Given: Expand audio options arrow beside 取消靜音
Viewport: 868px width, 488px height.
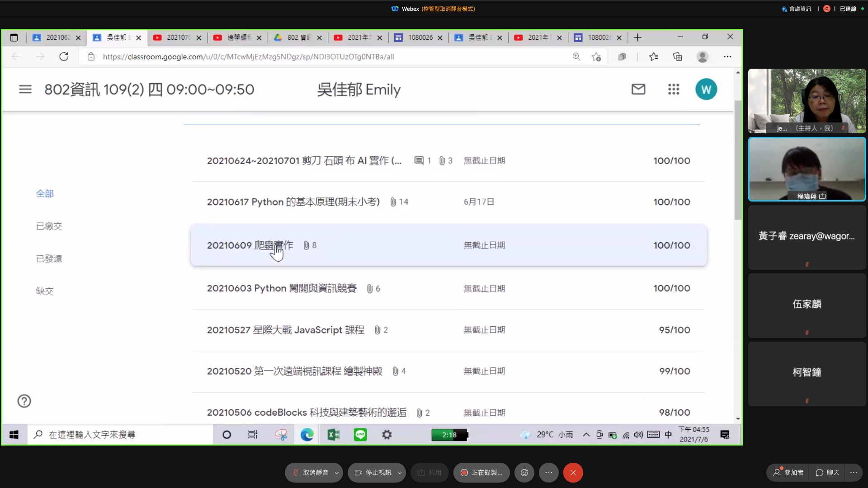Looking at the screenshot, I should pos(337,473).
